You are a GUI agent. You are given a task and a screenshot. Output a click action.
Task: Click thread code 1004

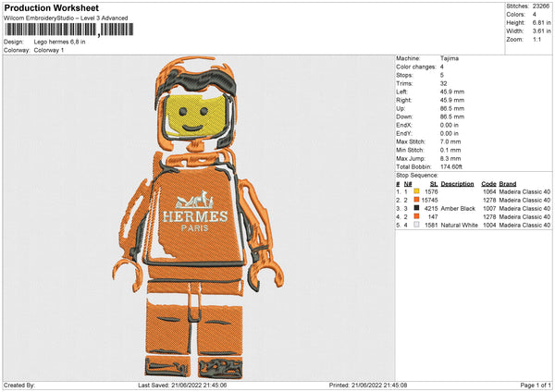pyautogui.click(x=489, y=225)
